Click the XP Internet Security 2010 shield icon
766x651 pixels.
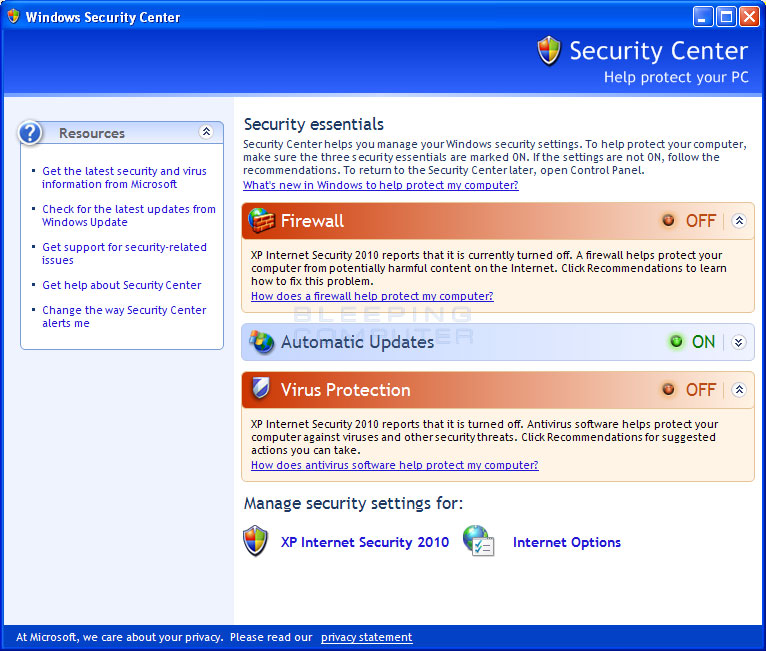[255, 541]
